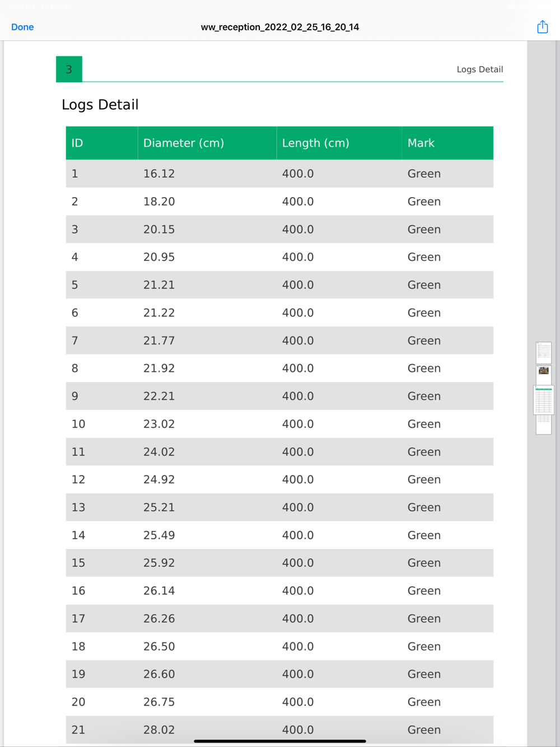Click diameter value 24.92
This screenshot has width=560, height=747.
coord(159,480)
